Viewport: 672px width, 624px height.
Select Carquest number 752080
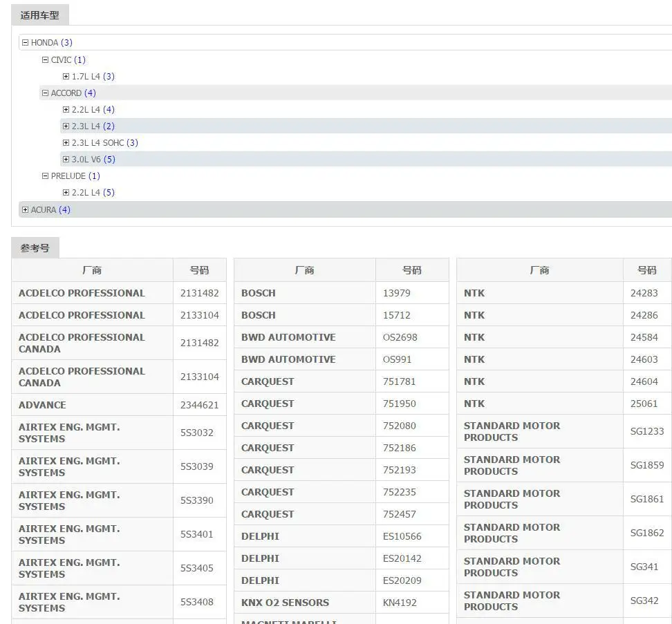pyautogui.click(x=399, y=426)
